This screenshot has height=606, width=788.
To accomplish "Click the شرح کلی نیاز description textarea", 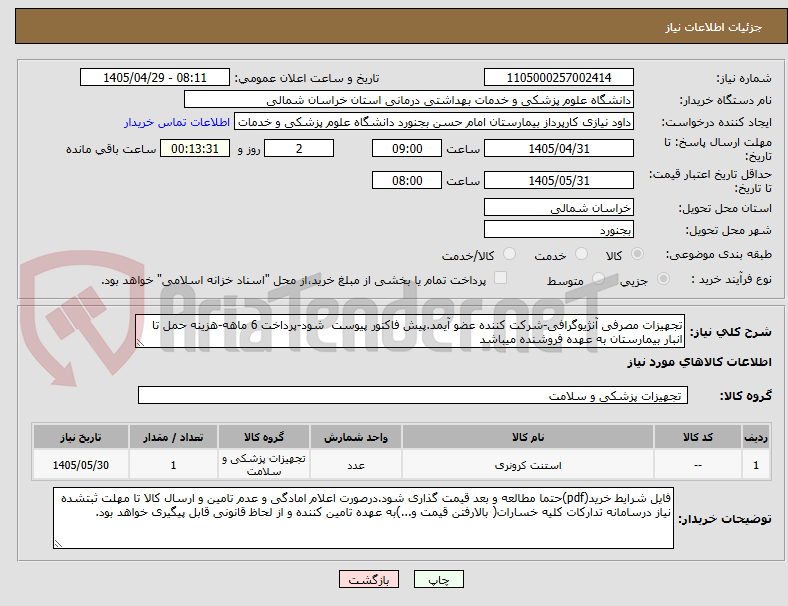I will tap(410, 332).
